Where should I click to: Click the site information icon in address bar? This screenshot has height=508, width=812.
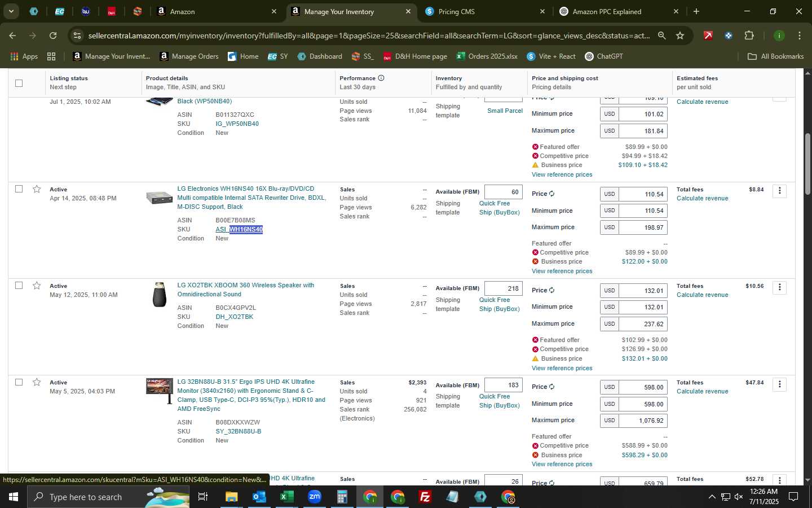(x=77, y=36)
